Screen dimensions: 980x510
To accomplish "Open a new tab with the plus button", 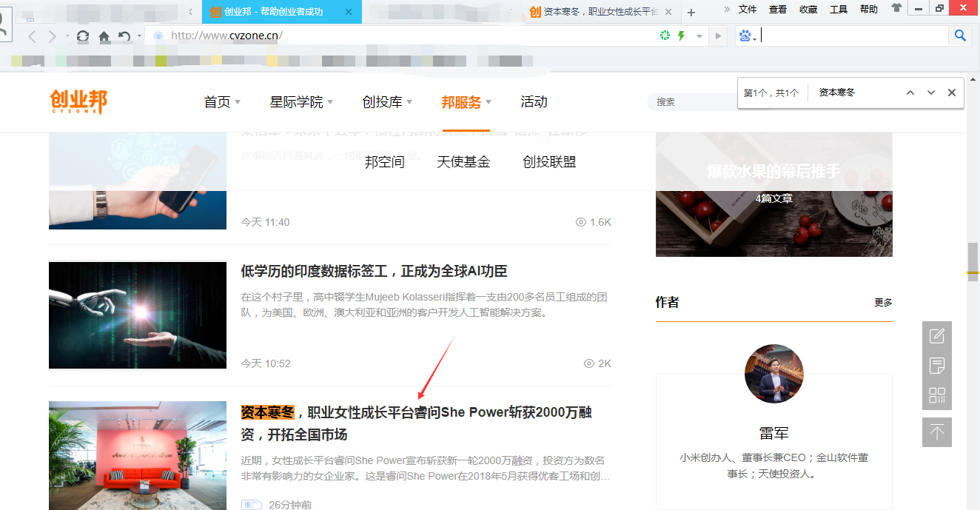I will pos(691,13).
